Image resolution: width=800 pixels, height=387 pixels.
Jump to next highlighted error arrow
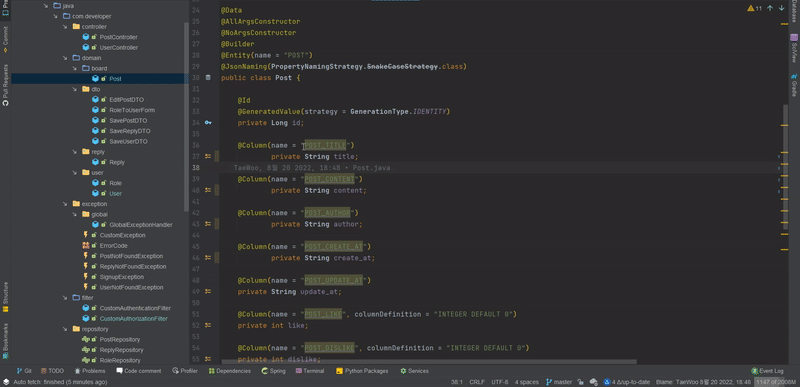pyautogui.click(x=781, y=8)
